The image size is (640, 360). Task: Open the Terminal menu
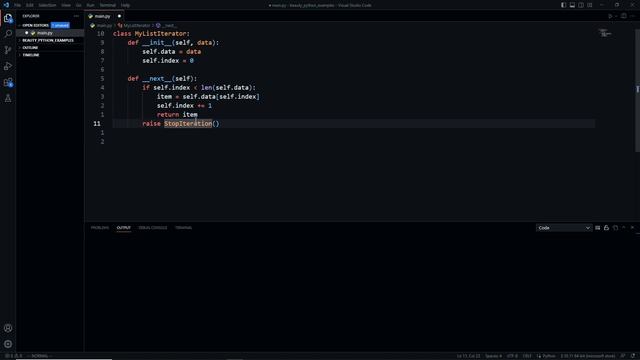click(108, 5)
